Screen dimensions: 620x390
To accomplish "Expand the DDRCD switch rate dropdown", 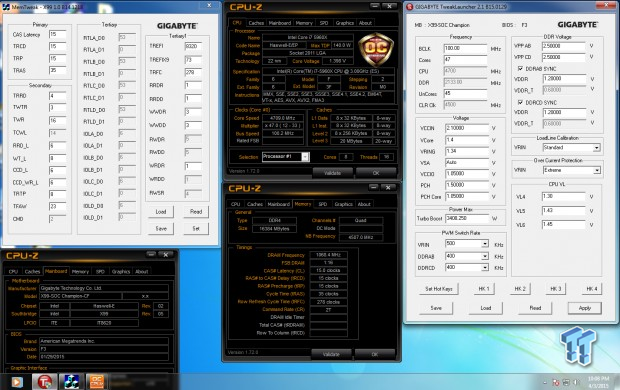I will click(485, 268).
